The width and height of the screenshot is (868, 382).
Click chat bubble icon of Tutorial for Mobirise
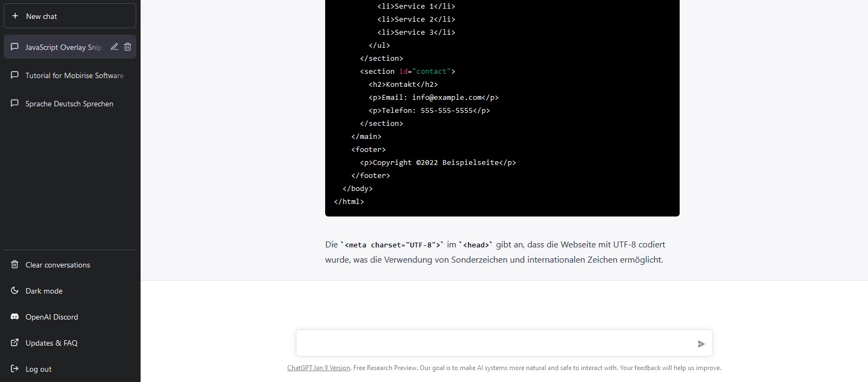click(x=15, y=75)
